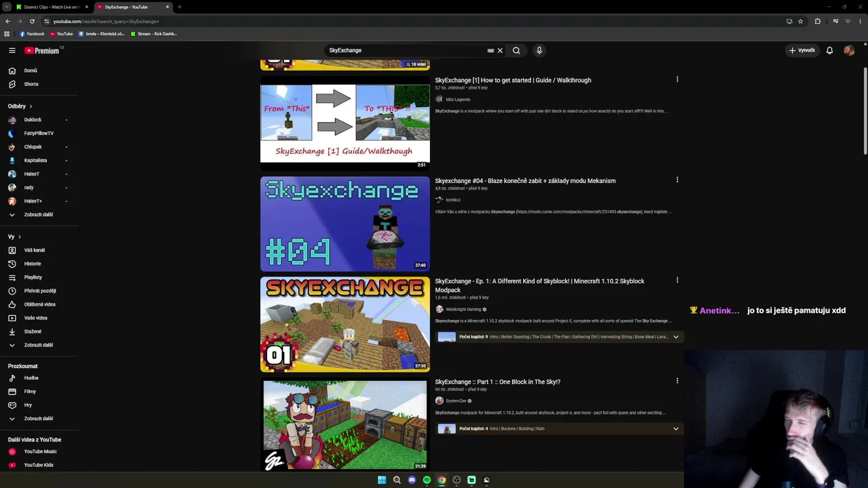Open the Chrome extensions puzzle menu
This screenshot has width=868, height=488.
pyautogui.click(x=817, y=21)
